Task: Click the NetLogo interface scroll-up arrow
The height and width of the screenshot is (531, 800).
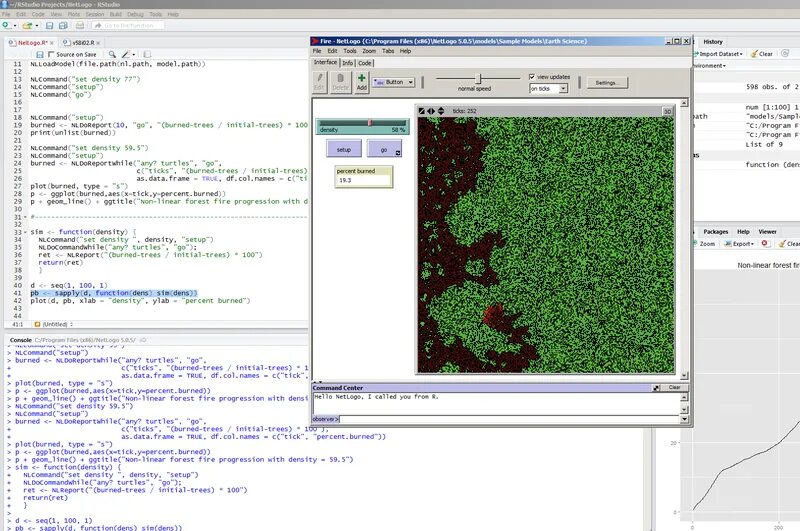Action: (684, 103)
